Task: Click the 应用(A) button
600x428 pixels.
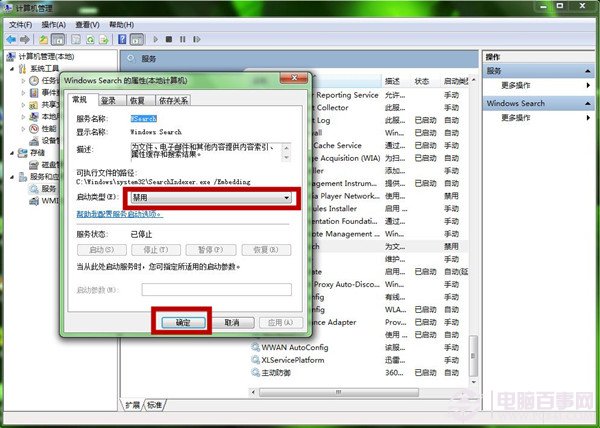Action: coord(281,323)
